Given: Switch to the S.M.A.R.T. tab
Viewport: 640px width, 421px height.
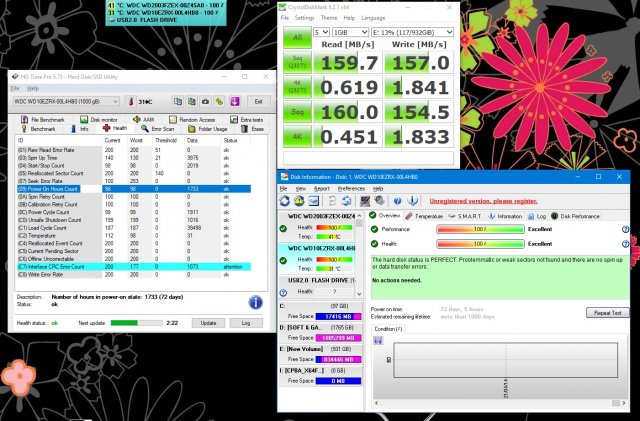Looking at the screenshot, I should click(x=472, y=215).
